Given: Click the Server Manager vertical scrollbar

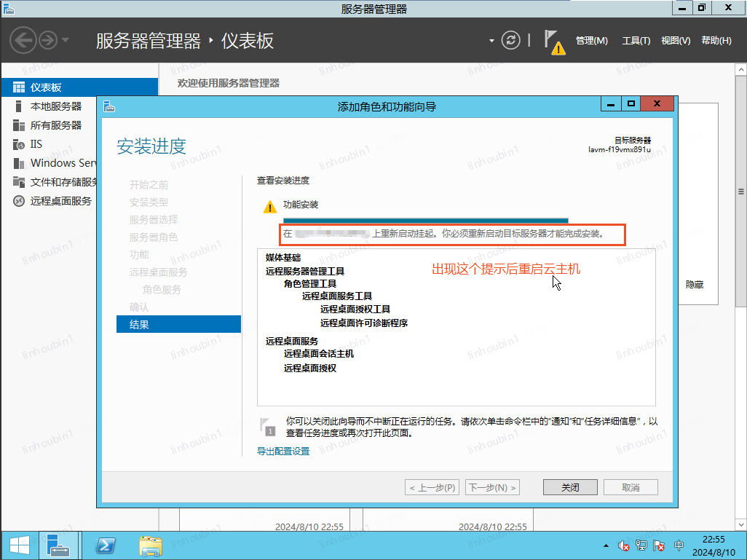Looking at the screenshot, I should pos(740,191).
